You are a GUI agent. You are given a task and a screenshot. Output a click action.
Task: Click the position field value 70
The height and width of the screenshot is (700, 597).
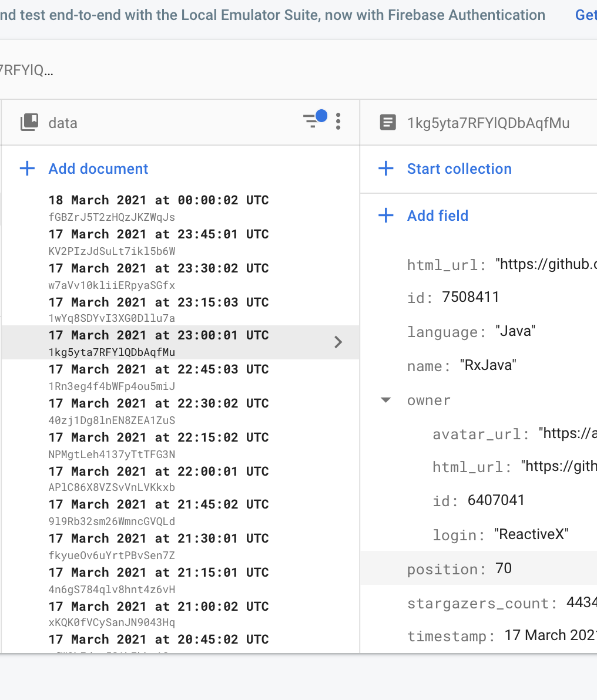click(504, 568)
